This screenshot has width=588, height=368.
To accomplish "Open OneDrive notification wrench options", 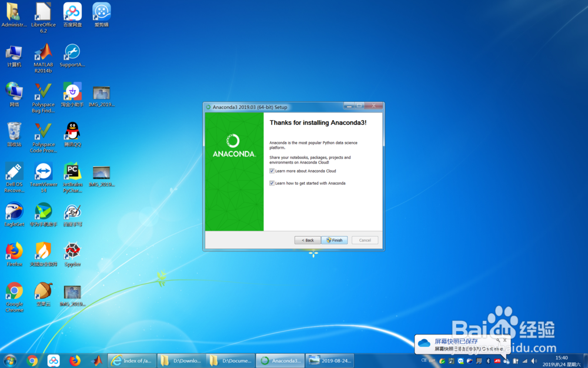I will click(x=498, y=340).
